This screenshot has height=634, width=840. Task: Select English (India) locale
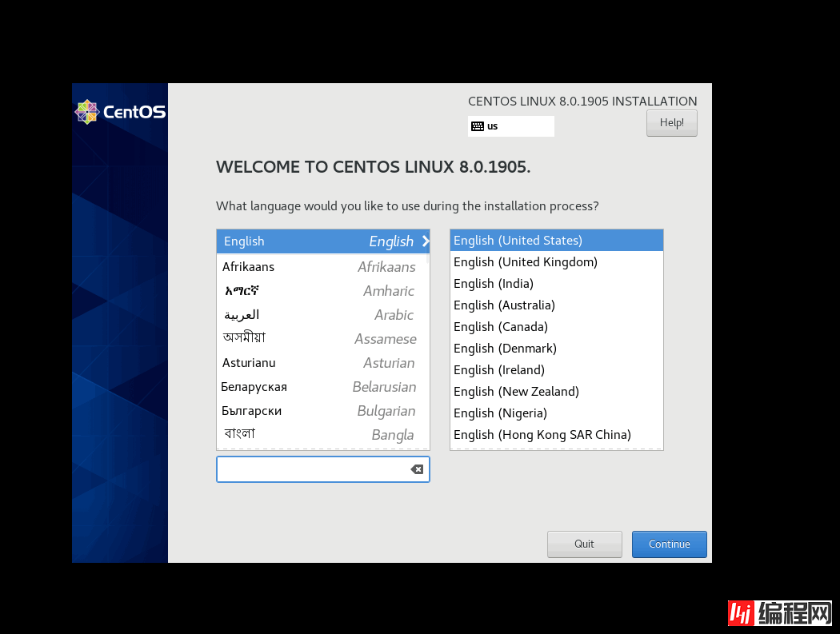pyautogui.click(x=493, y=284)
